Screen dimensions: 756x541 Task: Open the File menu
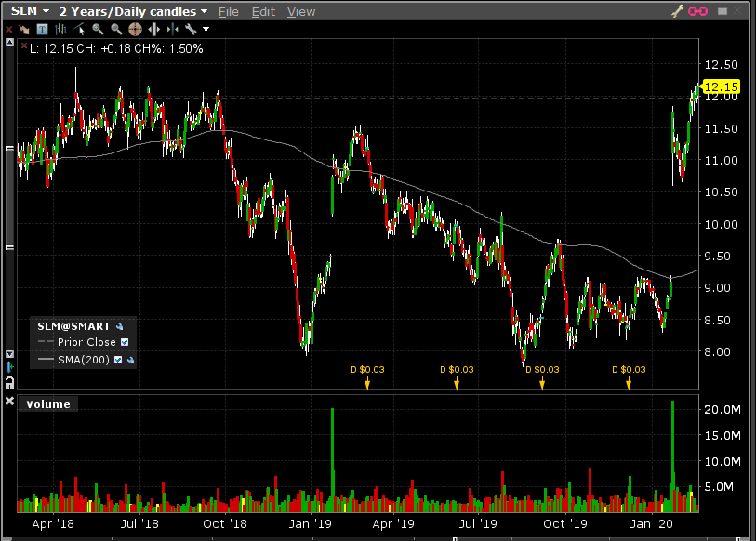228,11
